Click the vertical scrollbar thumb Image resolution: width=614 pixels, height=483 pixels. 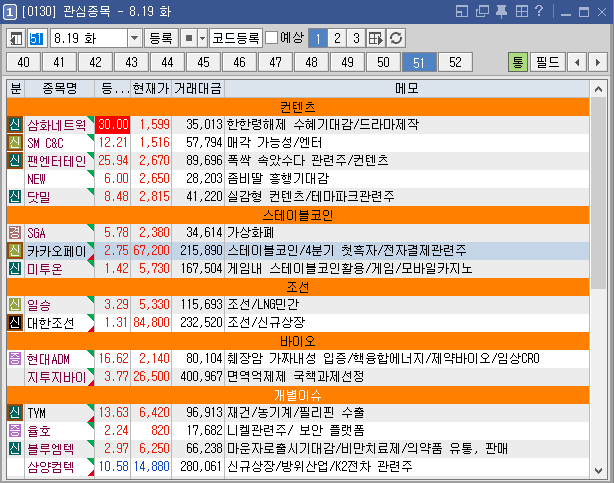[x=598, y=193]
